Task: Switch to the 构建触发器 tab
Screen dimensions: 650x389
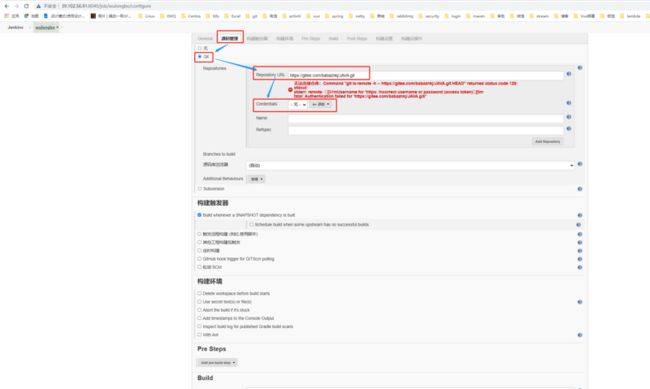Action: click(x=257, y=39)
